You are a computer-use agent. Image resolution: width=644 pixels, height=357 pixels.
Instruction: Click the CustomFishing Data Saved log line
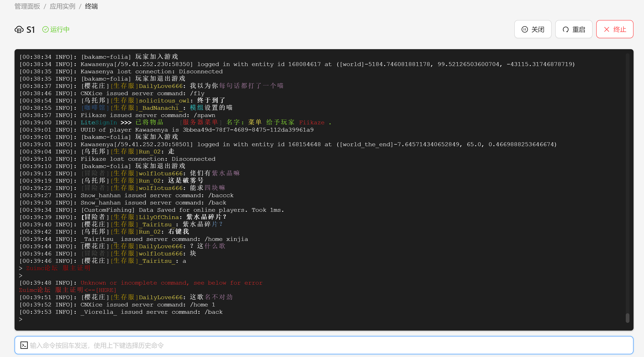click(152, 210)
